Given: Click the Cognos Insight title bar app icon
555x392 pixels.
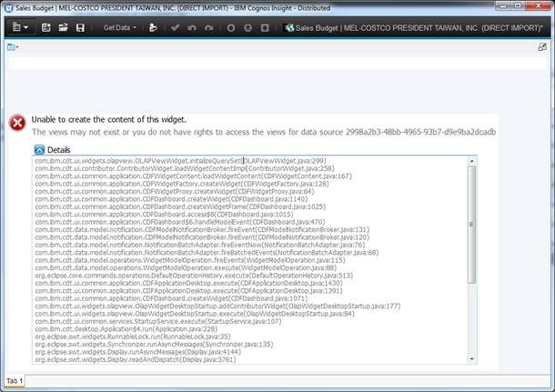Looking at the screenshot, I should (x=9, y=8).
